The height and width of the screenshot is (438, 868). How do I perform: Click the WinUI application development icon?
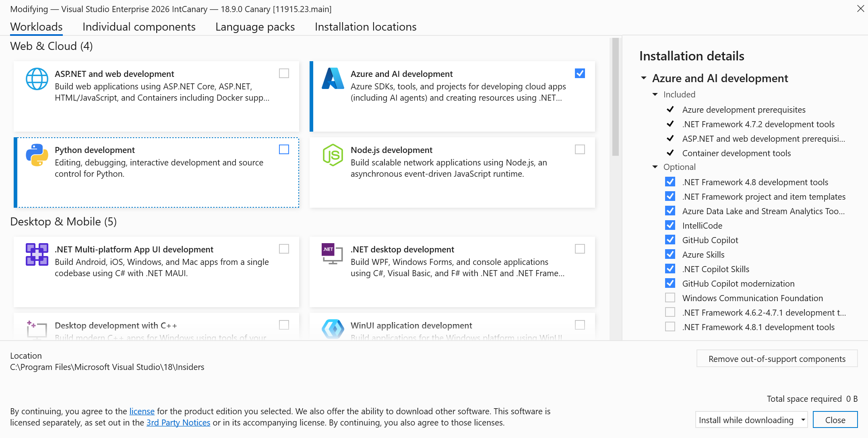(333, 329)
